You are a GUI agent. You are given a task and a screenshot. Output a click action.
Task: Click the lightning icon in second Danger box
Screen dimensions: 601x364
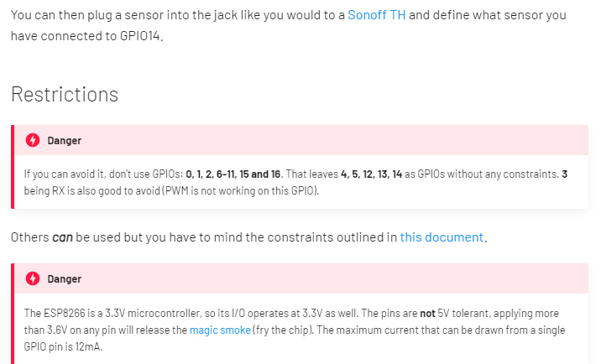tap(33, 278)
